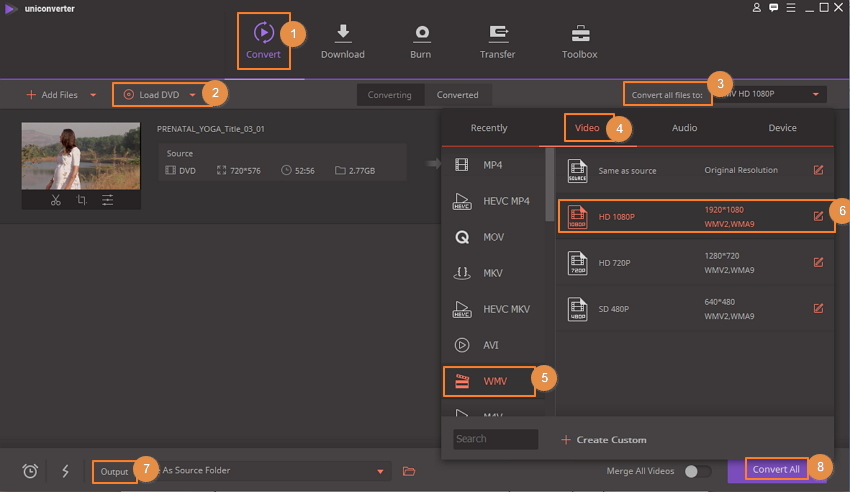Open the Toolbox section
Viewport: 850px width, 492px height.
pyautogui.click(x=579, y=41)
